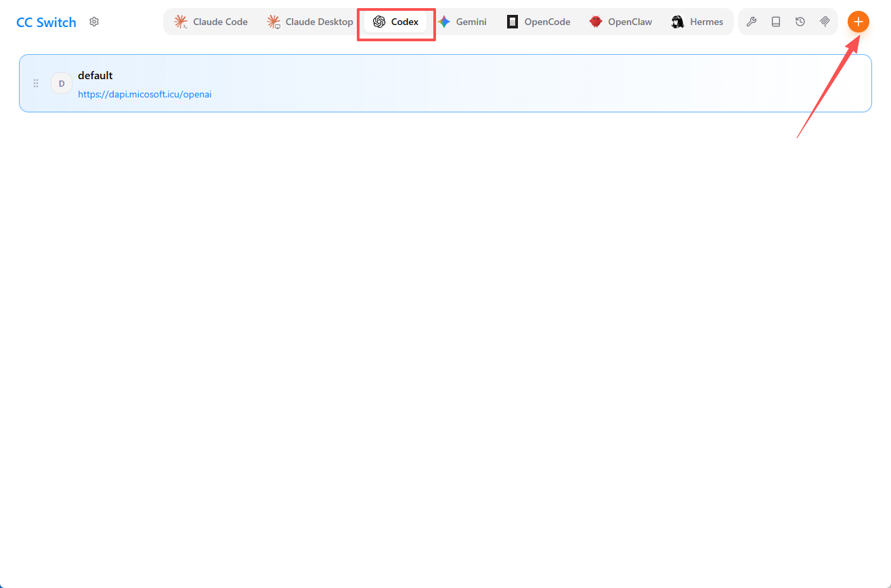Add a provider with the orange plus button
Viewport: 891px width, 588px height.
pos(859,22)
